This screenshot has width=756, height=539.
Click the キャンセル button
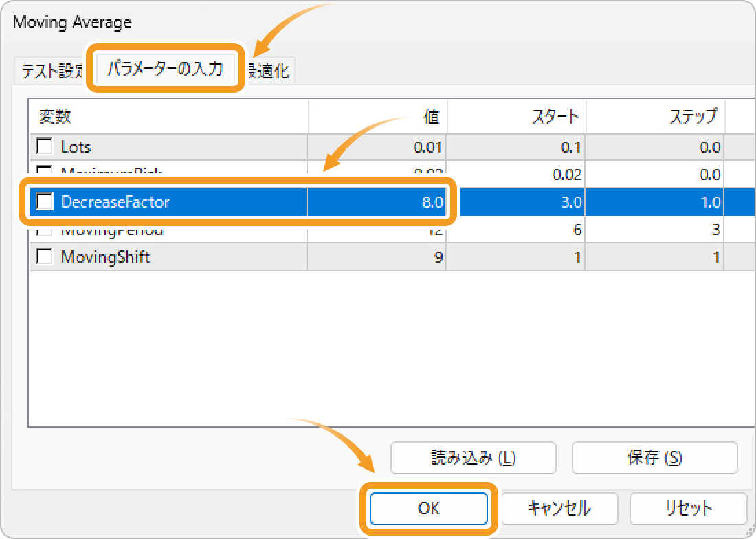[x=559, y=508]
